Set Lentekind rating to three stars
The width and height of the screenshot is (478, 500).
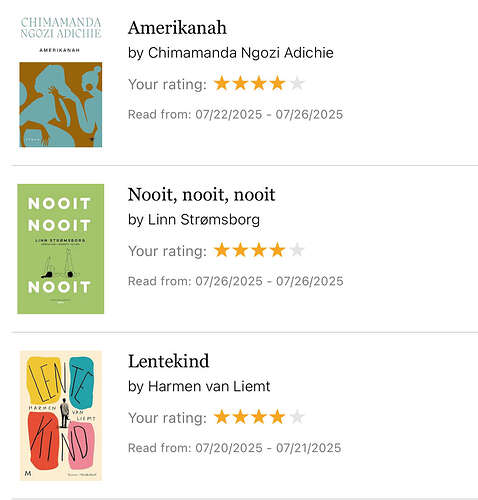259,417
